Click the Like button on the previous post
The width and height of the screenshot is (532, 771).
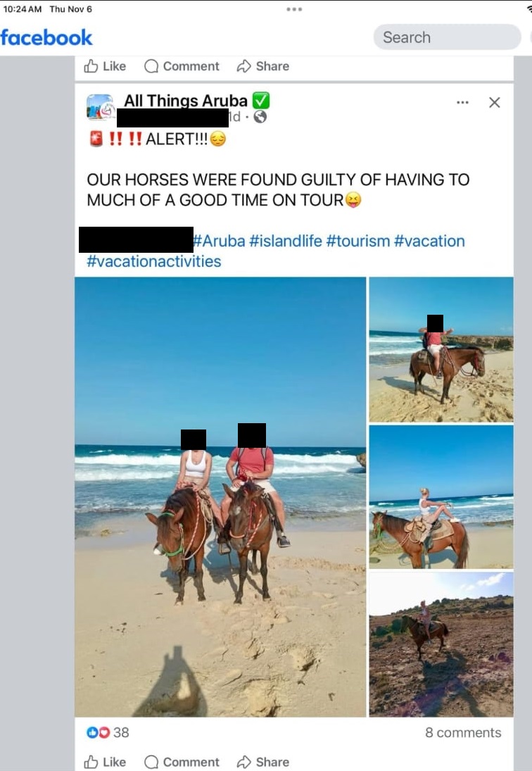(105, 66)
